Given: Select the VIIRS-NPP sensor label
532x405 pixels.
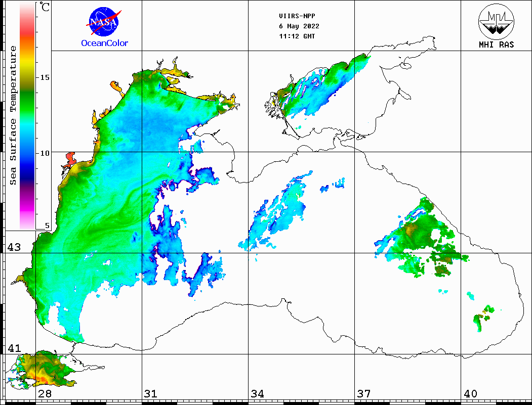Looking at the screenshot, I should pos(297,16).
